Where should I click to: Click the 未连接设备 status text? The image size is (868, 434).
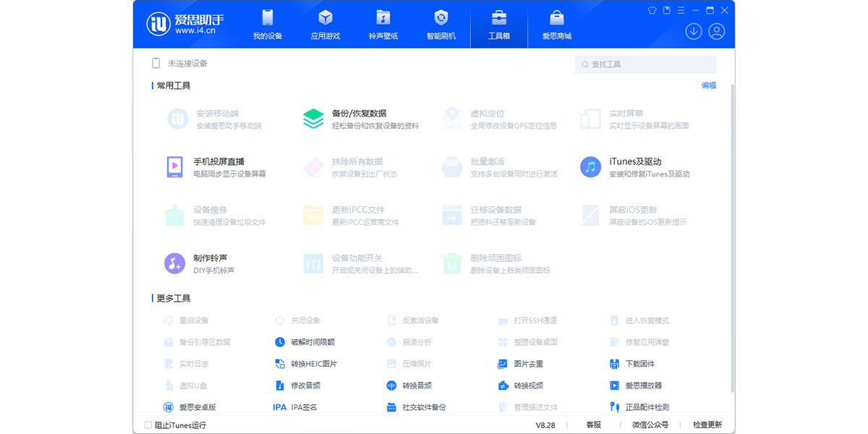click(x=187, y=64)
